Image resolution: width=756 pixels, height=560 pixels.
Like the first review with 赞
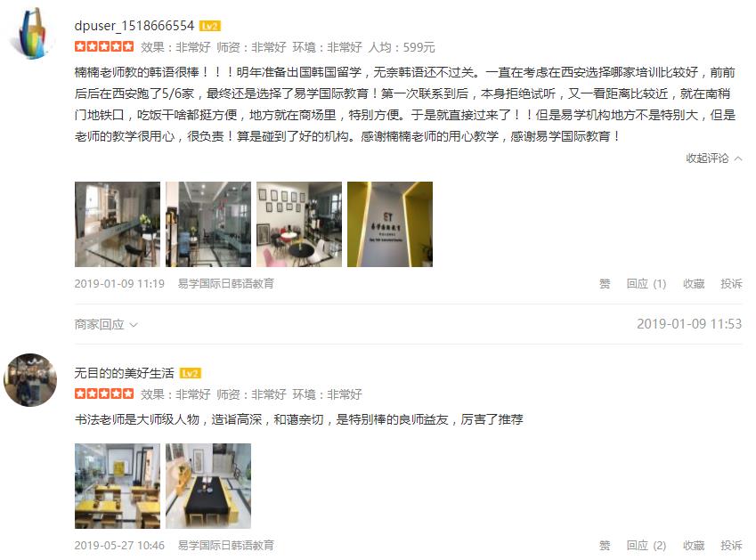click(605, 283)
